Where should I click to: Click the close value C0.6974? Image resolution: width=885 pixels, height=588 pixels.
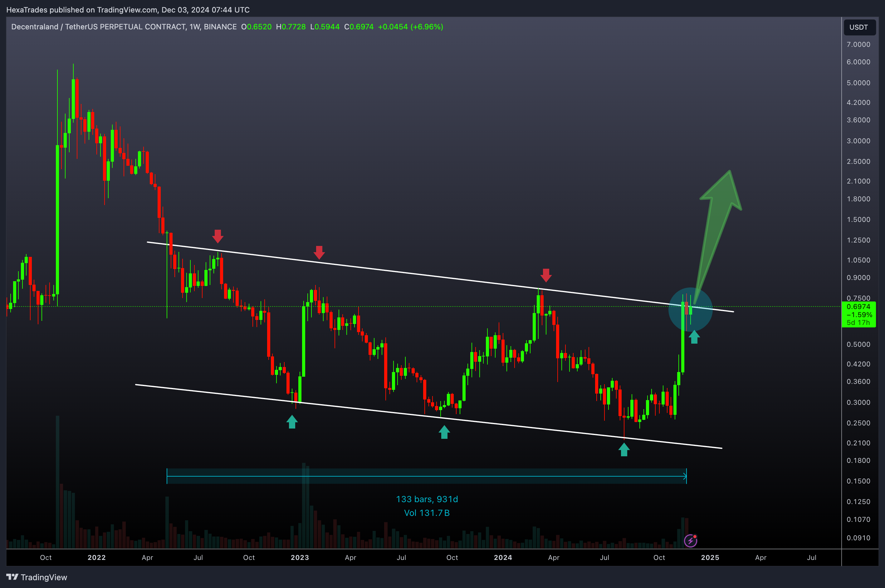coord(359,27)
